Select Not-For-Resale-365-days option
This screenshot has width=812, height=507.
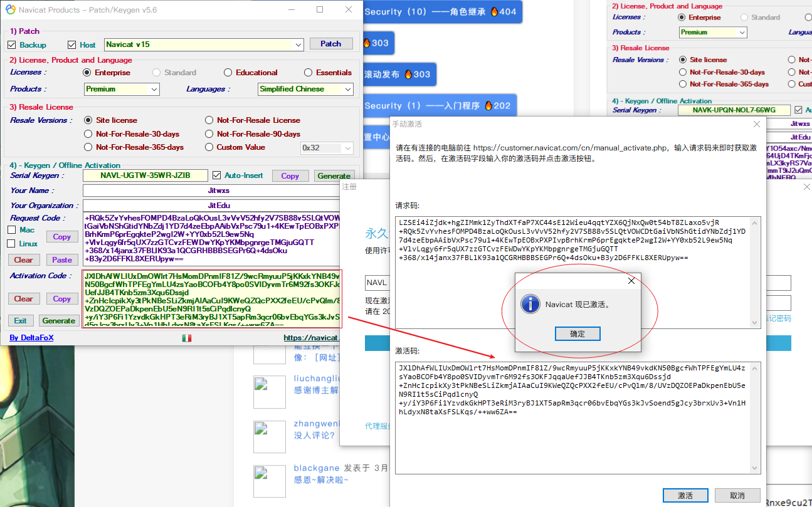pyautogui.click(x=88, y=147)
